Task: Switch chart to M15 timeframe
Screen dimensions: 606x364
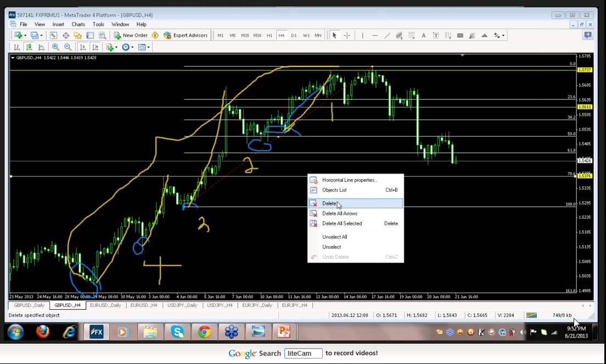Action: tap(245, 35)
